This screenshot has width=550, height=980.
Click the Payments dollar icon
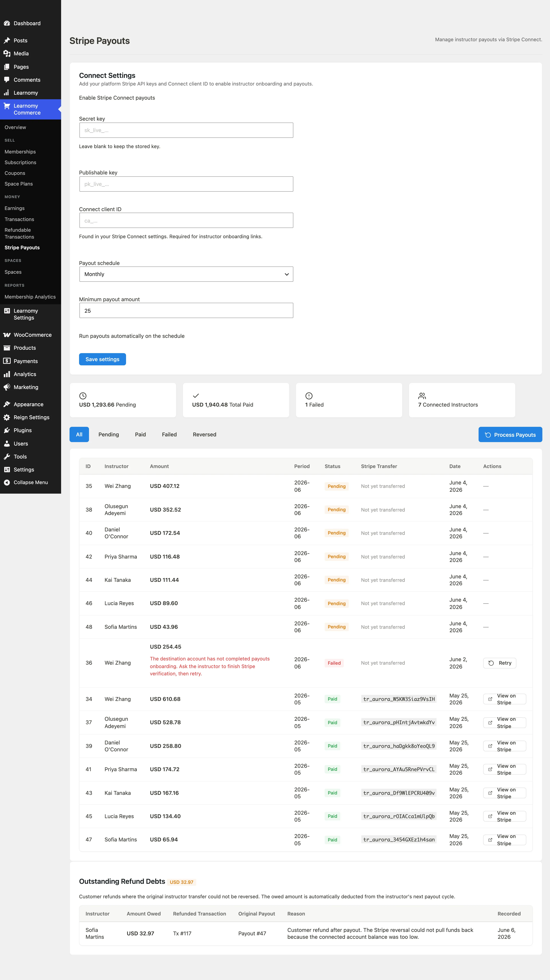(7, 361)
